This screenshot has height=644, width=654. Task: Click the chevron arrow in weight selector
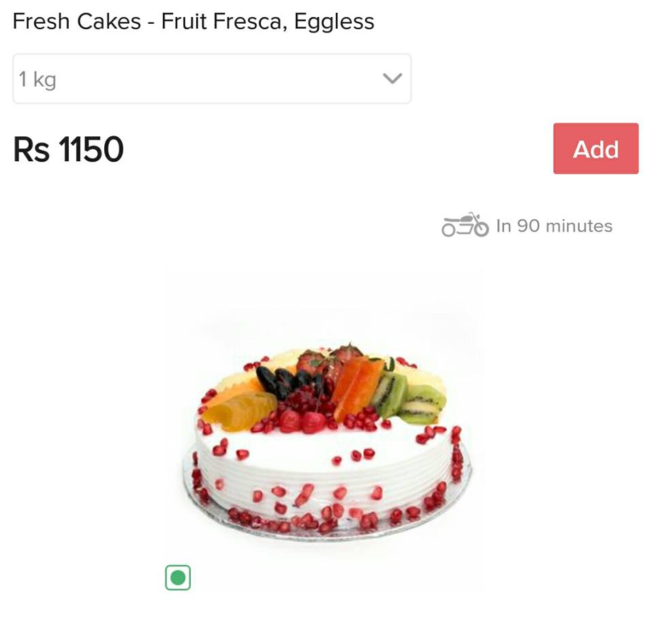[392, 78]
